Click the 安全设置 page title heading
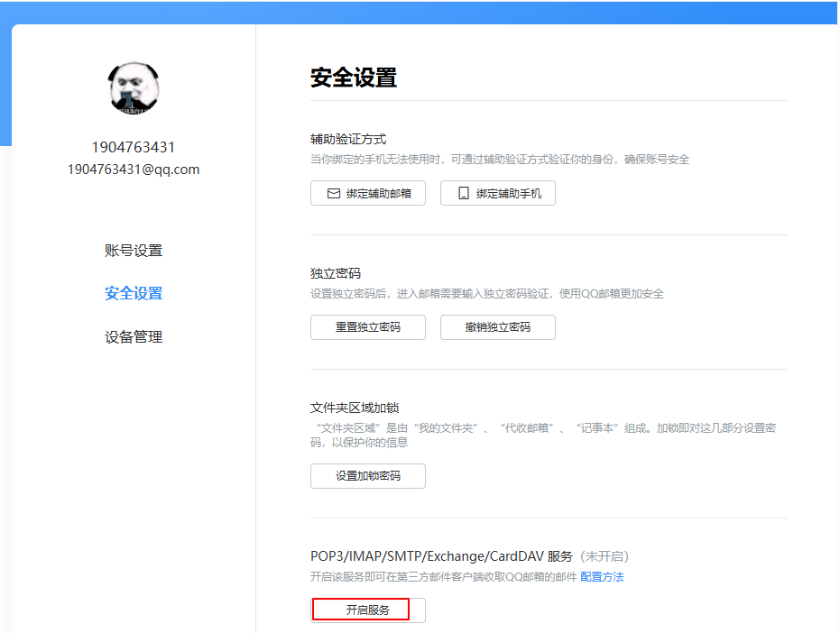840x633 pixels. coord(353,78)
